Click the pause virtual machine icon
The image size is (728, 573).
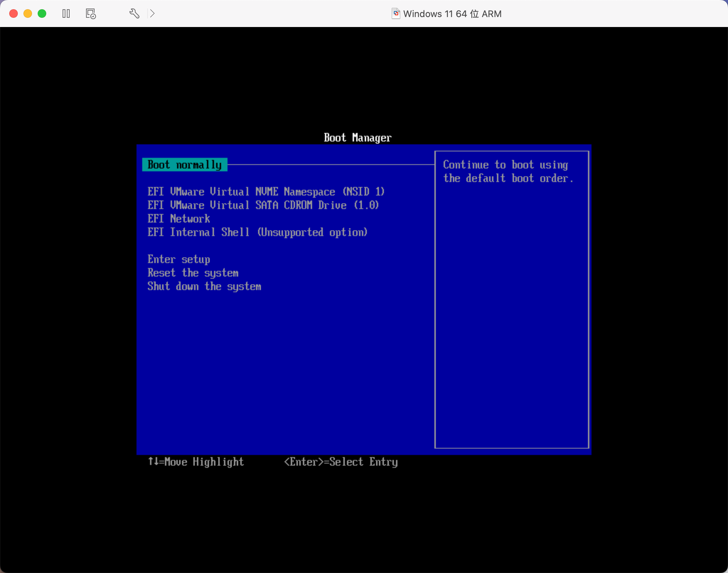pyautogui.click(x=66, y=14)
